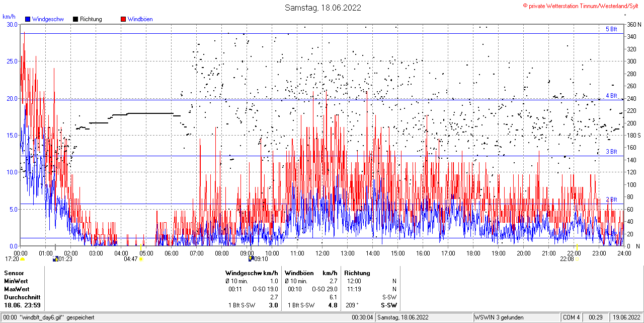Click the Windböen legend label at top
Viewport: 644px width, 323px height.
140,19
